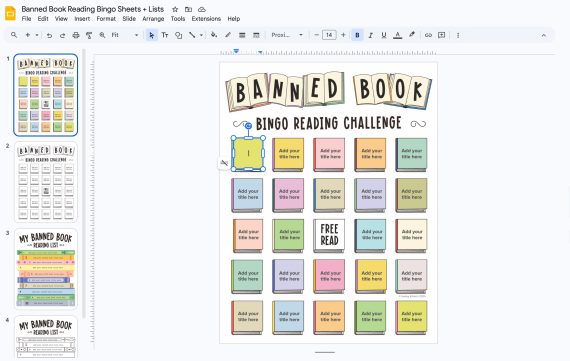Click the search menus magnifier icon
570x361 pixels.
(x=14, y=35)
